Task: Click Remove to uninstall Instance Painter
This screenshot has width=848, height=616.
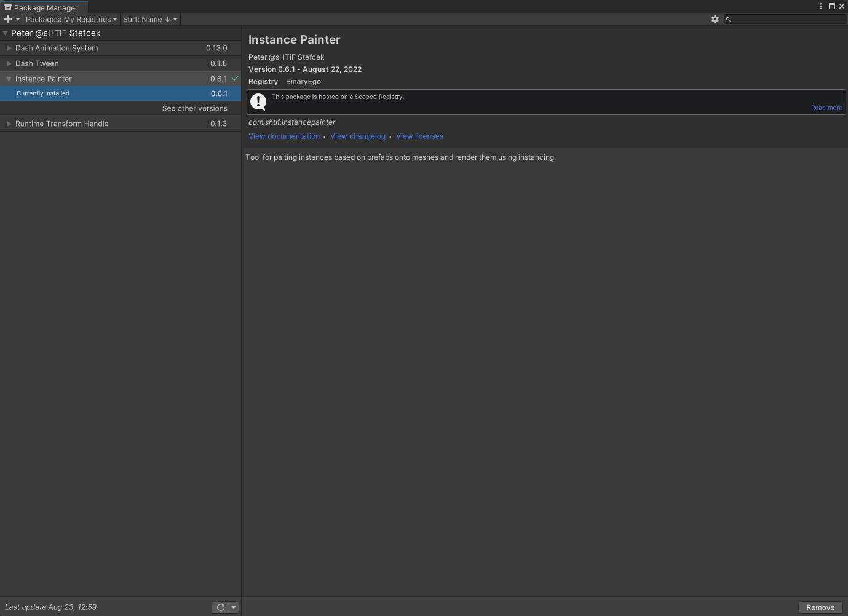Action: point(820,607)
